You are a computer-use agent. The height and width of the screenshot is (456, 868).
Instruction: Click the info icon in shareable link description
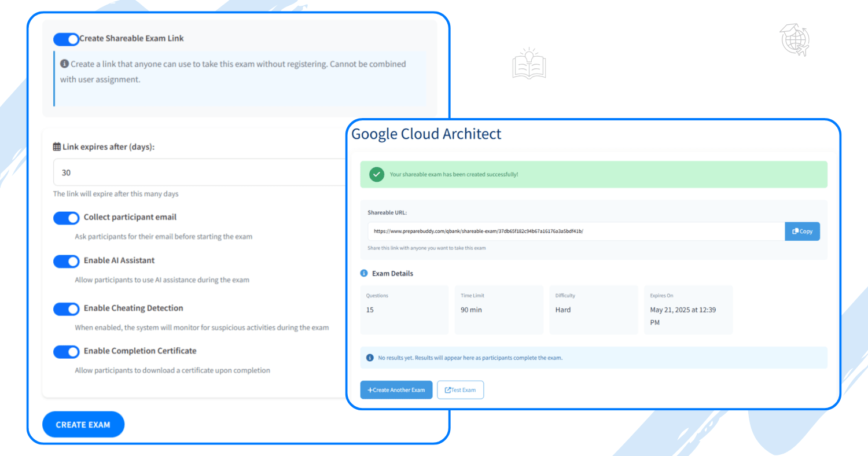(64, 64)
